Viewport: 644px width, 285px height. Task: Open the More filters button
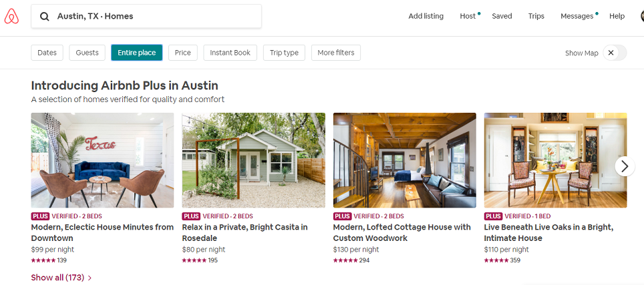coord(335,53)
